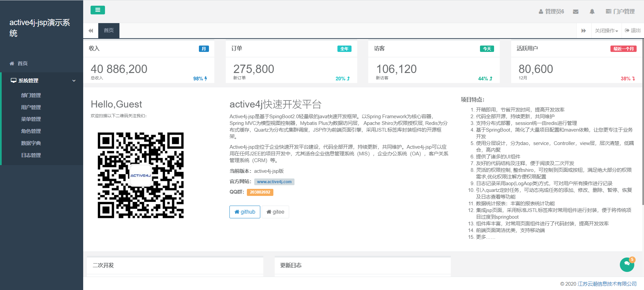This screenshot has height=290, width=644.
Task: Click feature item 提供了诸多的UI组件
Action: [498, 157]
